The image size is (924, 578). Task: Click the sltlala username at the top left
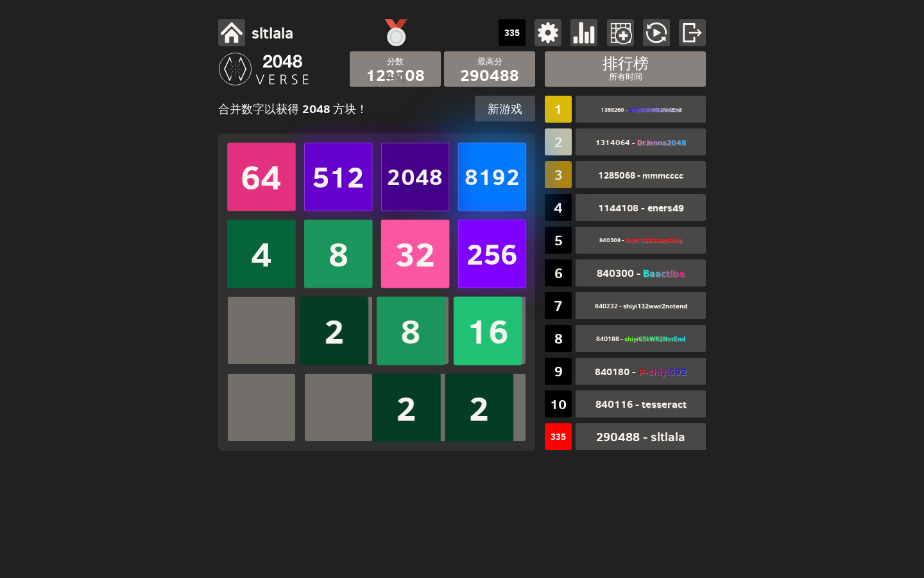pyautogui.click(x=272, y=33)
